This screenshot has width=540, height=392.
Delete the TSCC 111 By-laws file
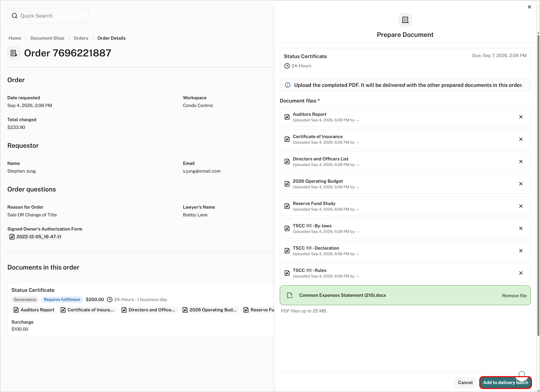click(x=521, y=228)
